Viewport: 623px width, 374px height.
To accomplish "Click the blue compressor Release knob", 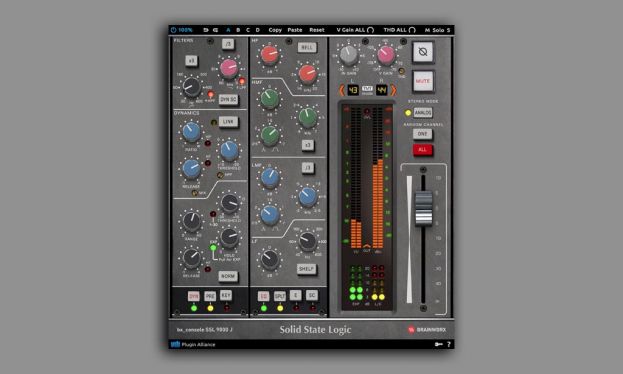I will pos(192,168).
